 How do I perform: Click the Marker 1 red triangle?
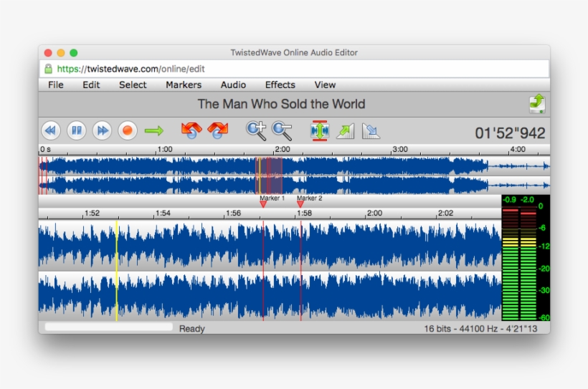pyautogui.click(x=263, y=204)
